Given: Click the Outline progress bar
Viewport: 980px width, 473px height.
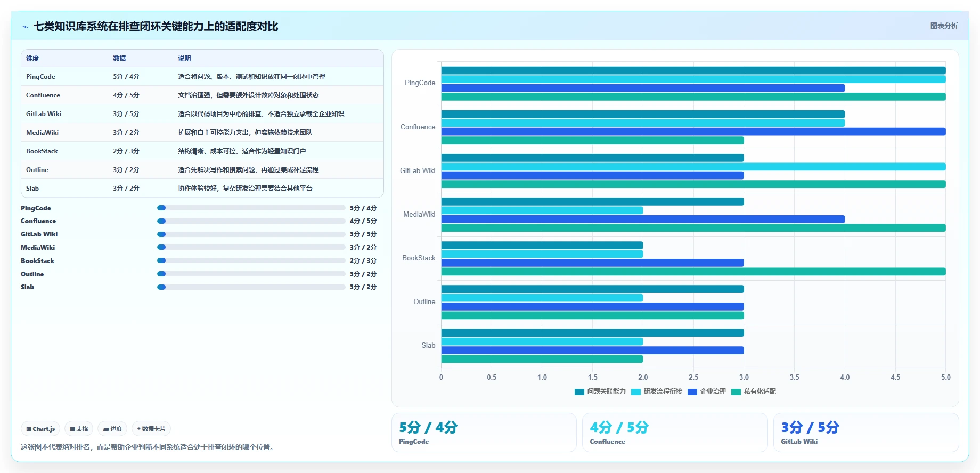Looking at the screenshot, I should pos(251,274).
